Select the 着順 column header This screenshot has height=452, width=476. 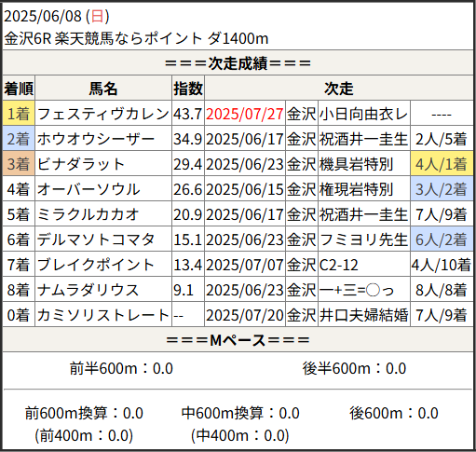(19, 89)
